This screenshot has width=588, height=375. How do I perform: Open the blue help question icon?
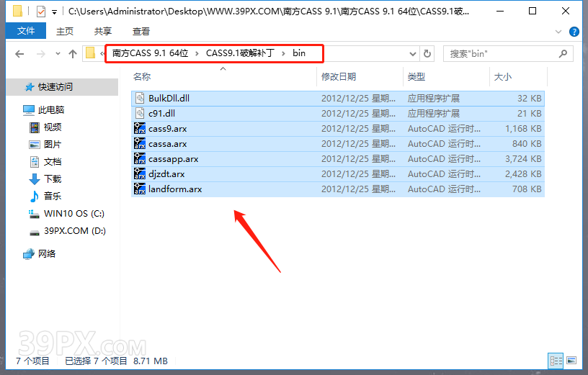(x=574, y=32)
